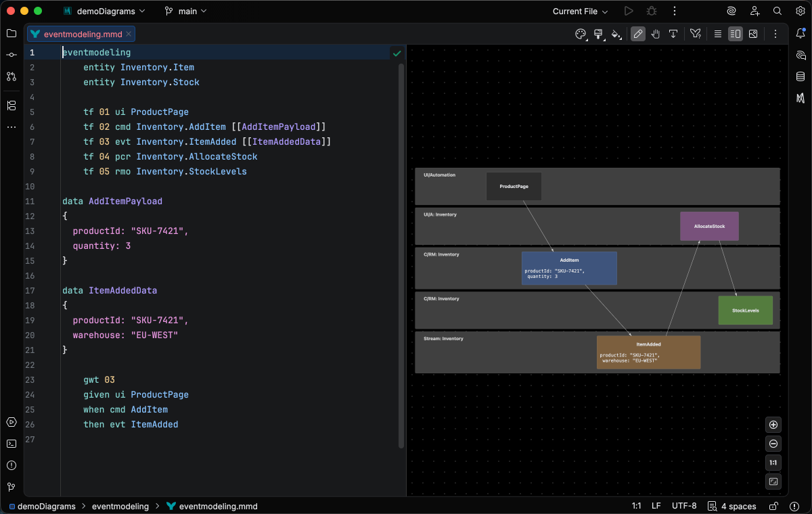Change the UTF-8 file encoding
Viewport: 812px width, 514px height.
point(684,506)
